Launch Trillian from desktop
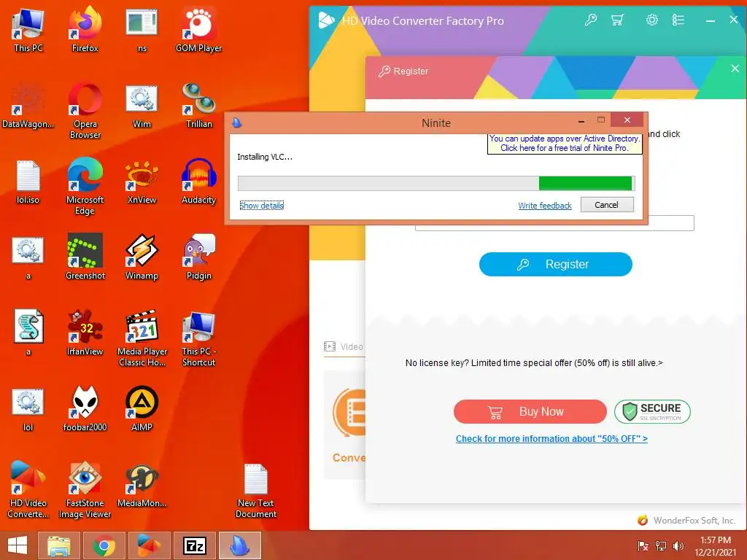 198,106
